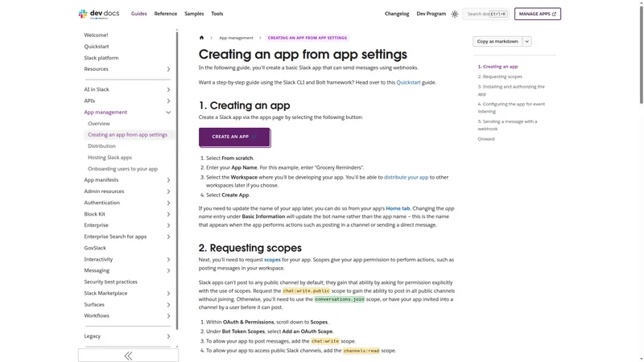Follow the scopes link
Screen dimensions: 644x362
272,260
